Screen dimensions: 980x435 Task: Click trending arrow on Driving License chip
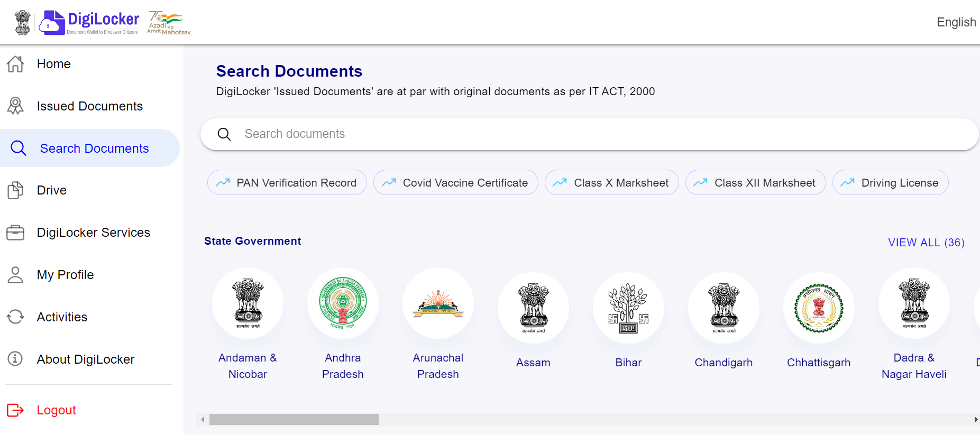click(848, 182)
